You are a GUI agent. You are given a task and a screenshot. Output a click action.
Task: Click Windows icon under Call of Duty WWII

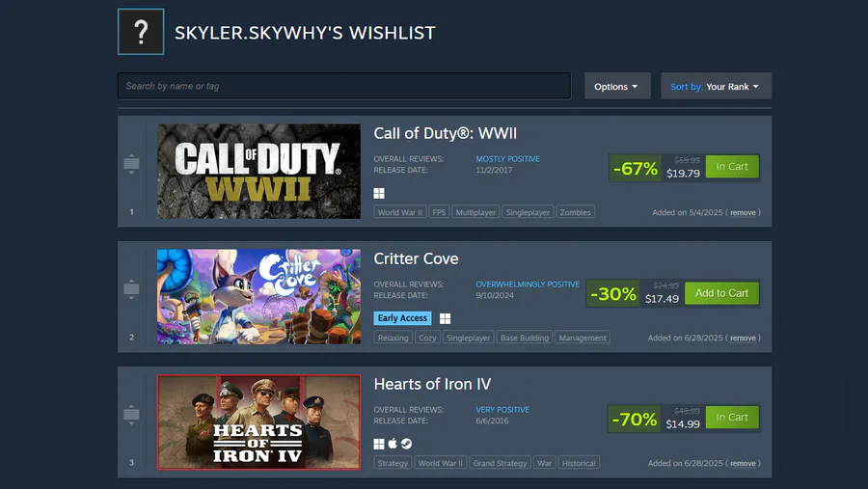coord(379,193)
